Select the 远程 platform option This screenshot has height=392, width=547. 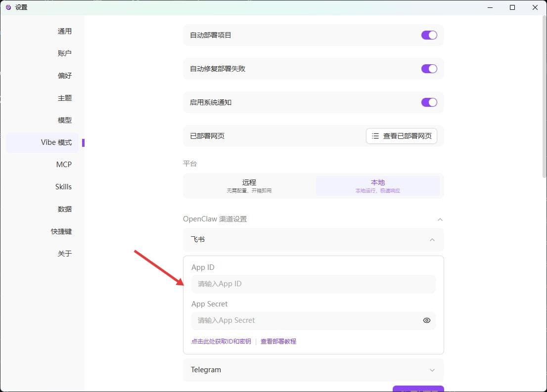tap(249, 186)
